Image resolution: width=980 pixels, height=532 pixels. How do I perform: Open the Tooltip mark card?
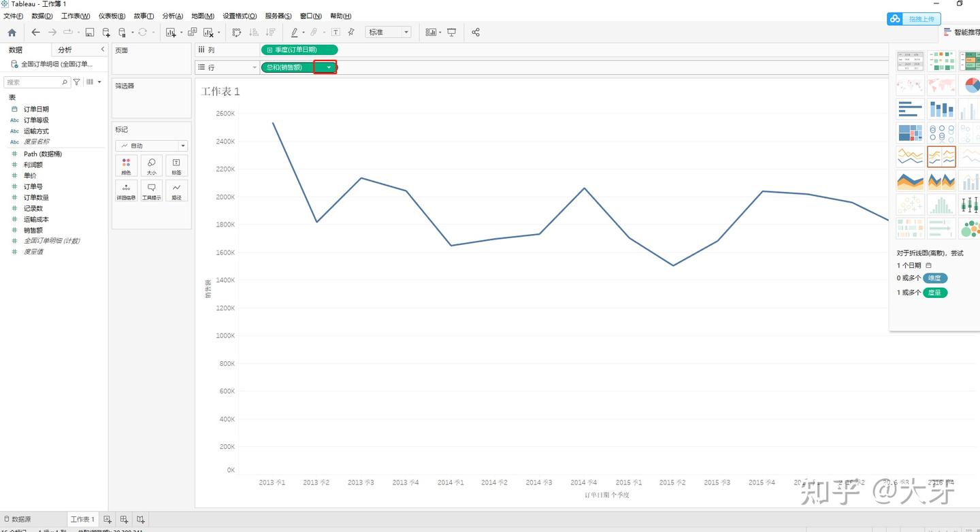point(151,191)
